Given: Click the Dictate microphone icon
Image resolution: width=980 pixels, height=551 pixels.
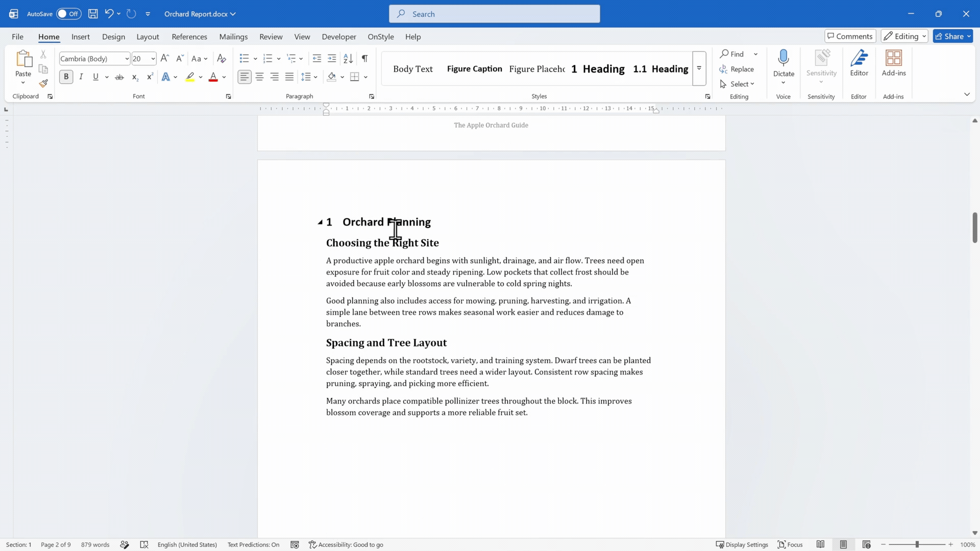Looking at the screenshot, I should [783, 59].
